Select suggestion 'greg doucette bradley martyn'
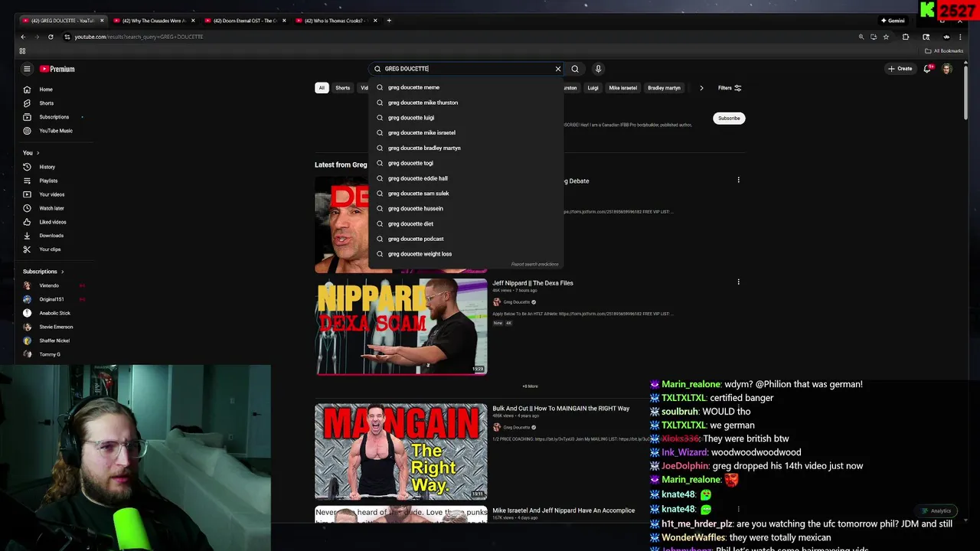Screen dimensions: 980x551 [x=465, y=148]
